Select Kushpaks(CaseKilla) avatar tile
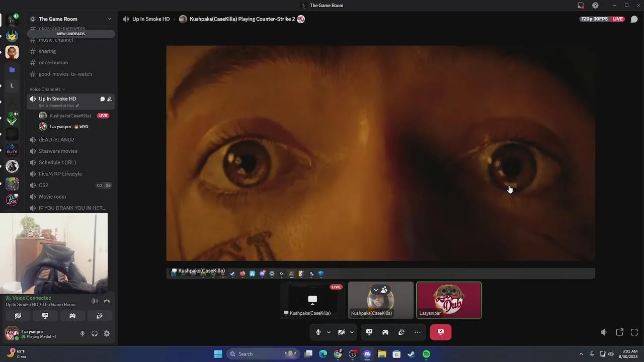Screen dimensions: 644x362 coord(381,300)
